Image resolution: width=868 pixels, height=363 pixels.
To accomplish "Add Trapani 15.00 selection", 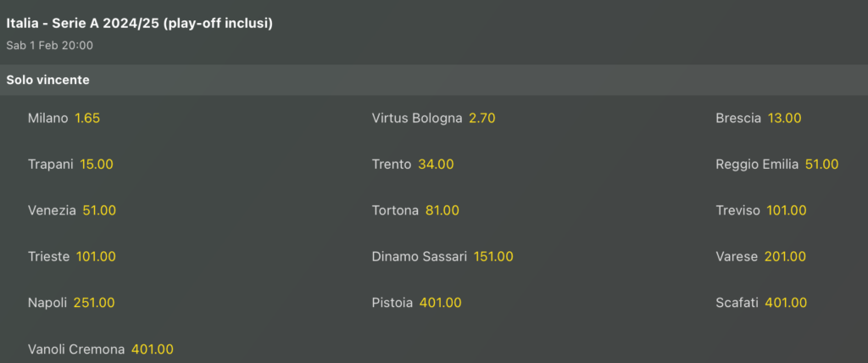I will pos(97,165).
